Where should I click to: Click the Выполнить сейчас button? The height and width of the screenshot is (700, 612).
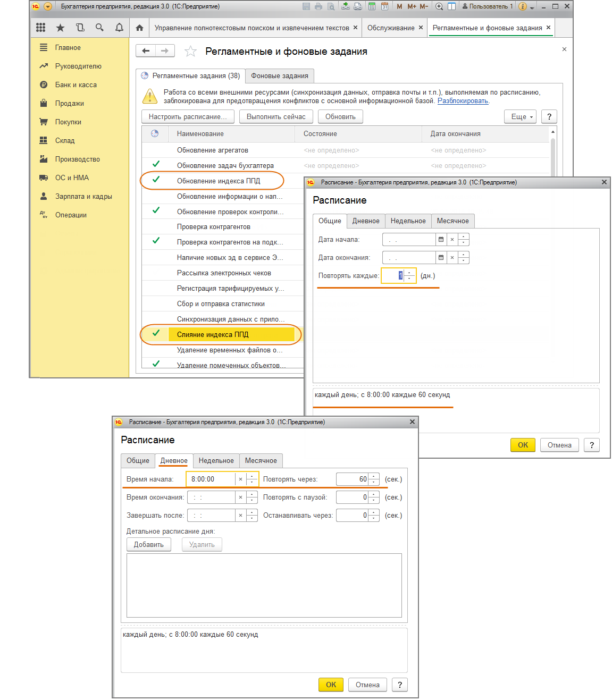[276, 116]
